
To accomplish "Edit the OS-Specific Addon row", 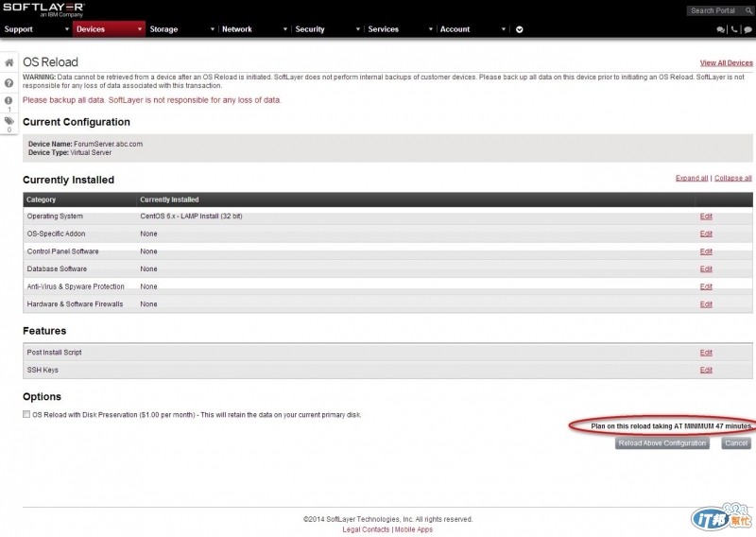I will (x=706, y=234).
